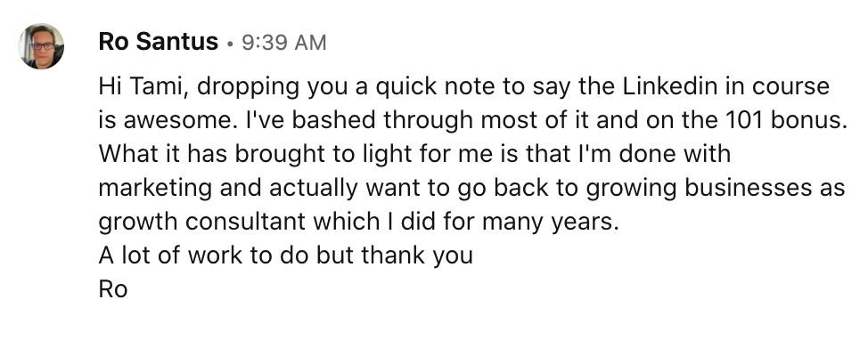Click the word 'marketing' in the message
Screen dimensions: 868x340
pos(155,189)
